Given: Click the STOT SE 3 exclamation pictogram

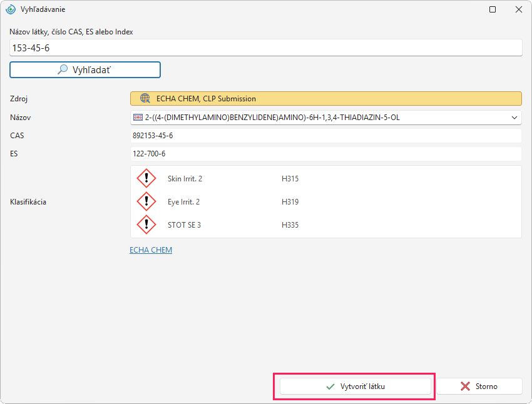Looking at the screenshot, I should (x=146, y=225).
